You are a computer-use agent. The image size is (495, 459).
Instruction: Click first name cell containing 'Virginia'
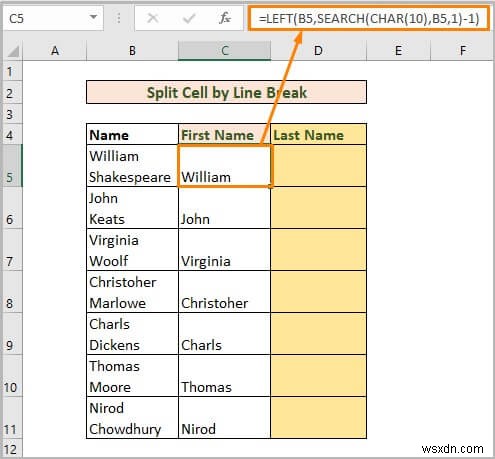224,250
